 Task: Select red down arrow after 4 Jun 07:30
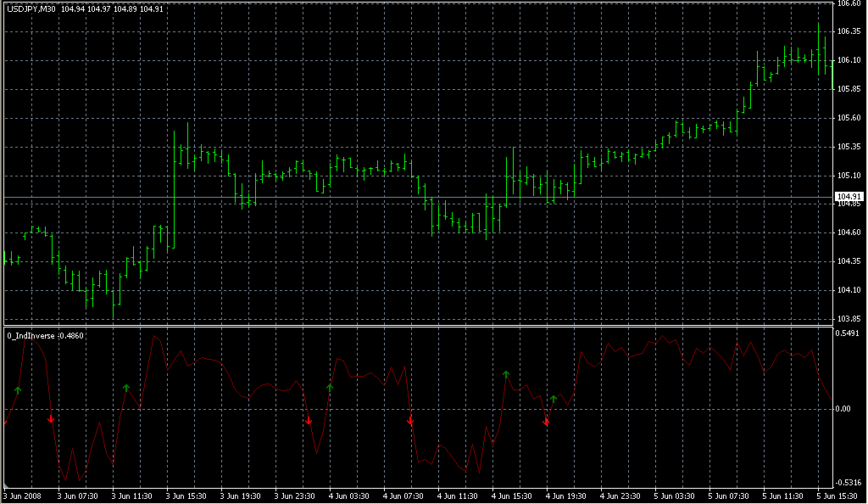click(x=410, y=420)
